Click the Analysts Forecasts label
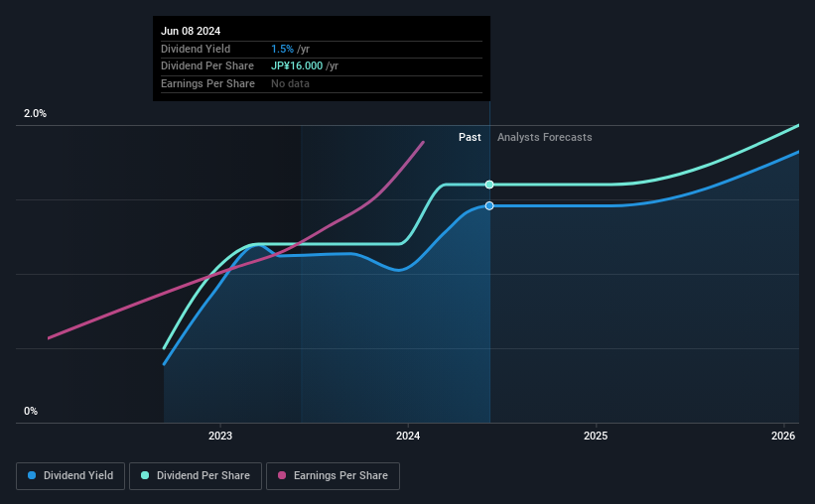 tap(544, 137)
